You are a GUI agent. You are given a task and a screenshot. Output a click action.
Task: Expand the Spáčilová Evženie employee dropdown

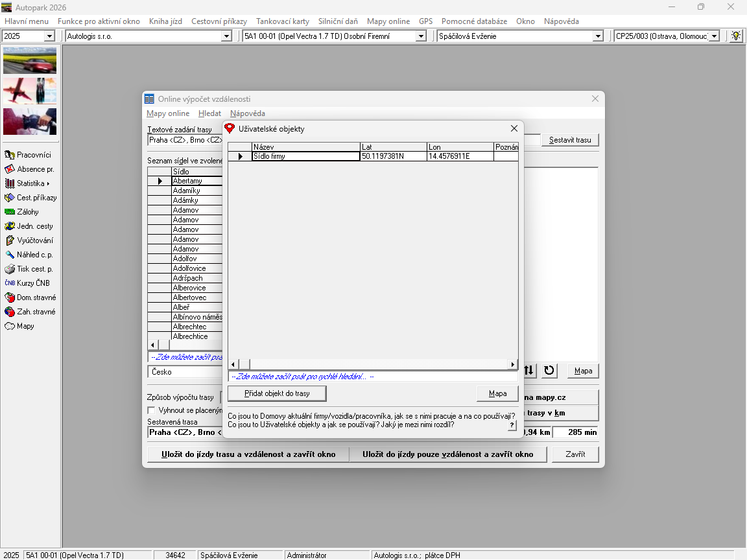(x=598, y=36)
